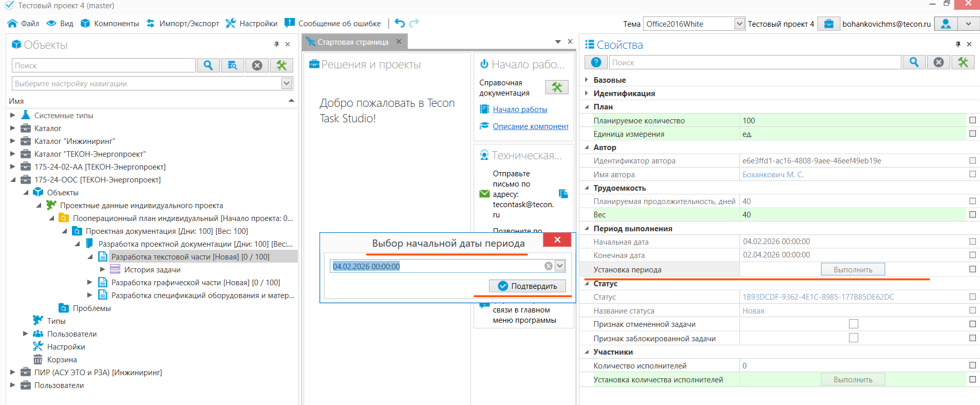Open the Компоненты menu

[110, 23]
